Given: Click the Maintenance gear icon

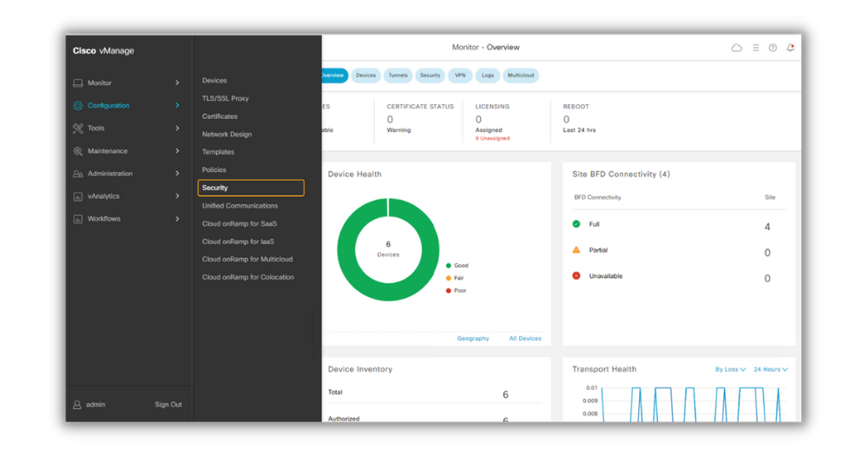Looking at the screenshot, I should (x=78, y=151).
